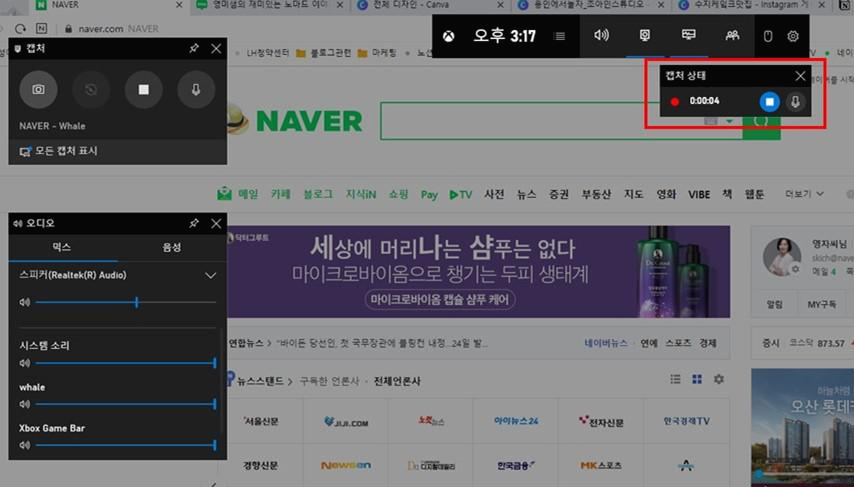The height and width of the screenshot is (487, 854).
Task: Open the 서울신문 press tile
Action: (262, 421)
